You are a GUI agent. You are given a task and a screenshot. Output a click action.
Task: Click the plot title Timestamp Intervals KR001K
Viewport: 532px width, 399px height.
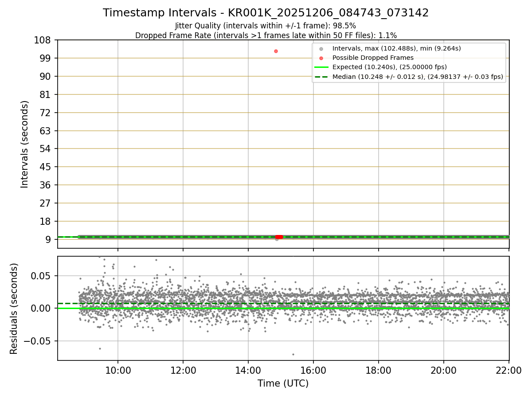point(266,13)
